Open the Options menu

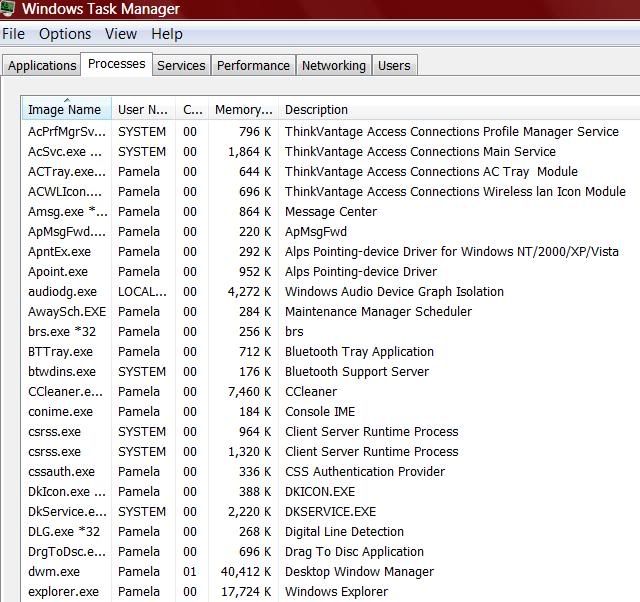click(x=65, y=34)
